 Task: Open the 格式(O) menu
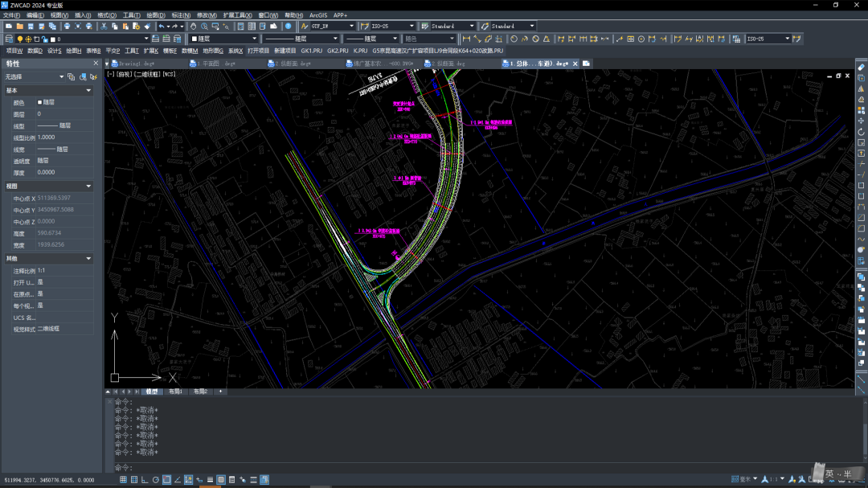coord(106,15)
